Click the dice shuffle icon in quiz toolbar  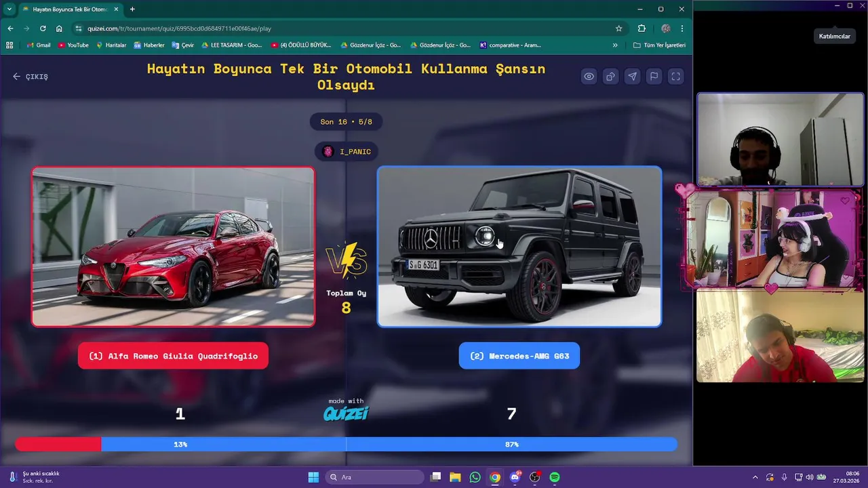click(610, 77)
